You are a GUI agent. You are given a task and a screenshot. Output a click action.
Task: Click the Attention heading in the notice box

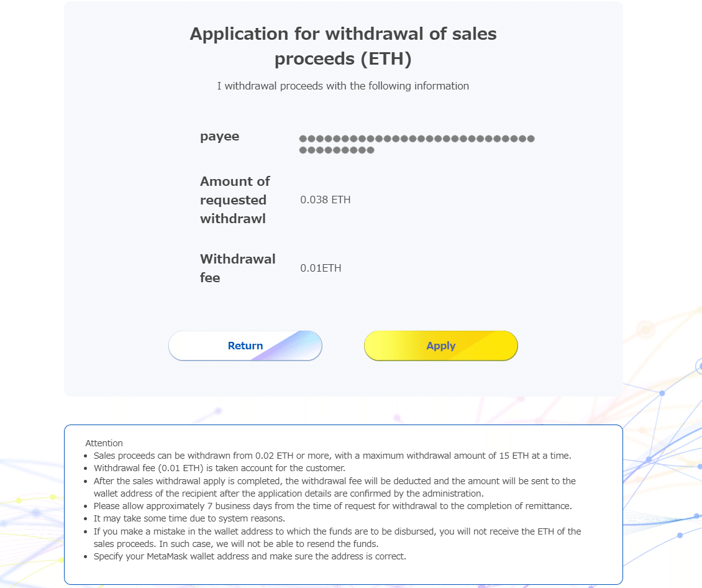[x=104, y=443]
